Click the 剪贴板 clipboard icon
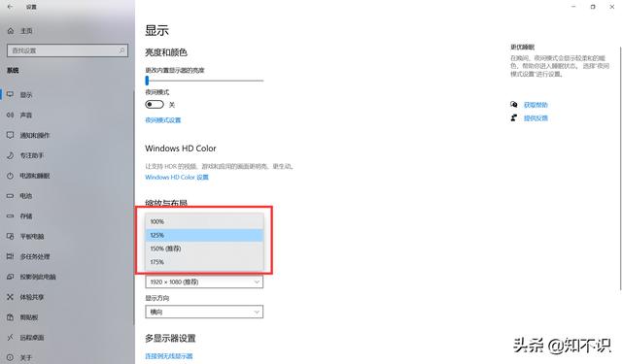This screenshot has height=364, width=622. 11,316
